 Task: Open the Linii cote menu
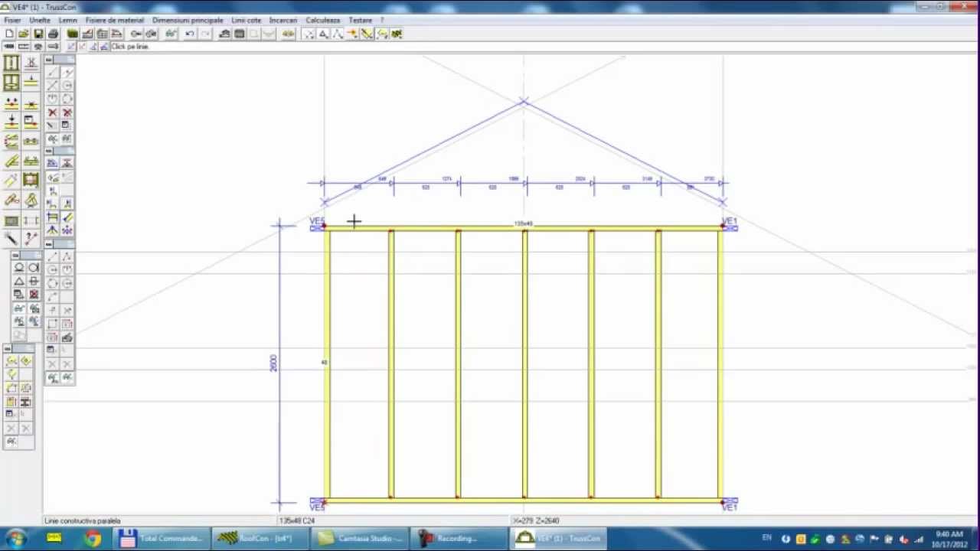[x=247, y=20]
